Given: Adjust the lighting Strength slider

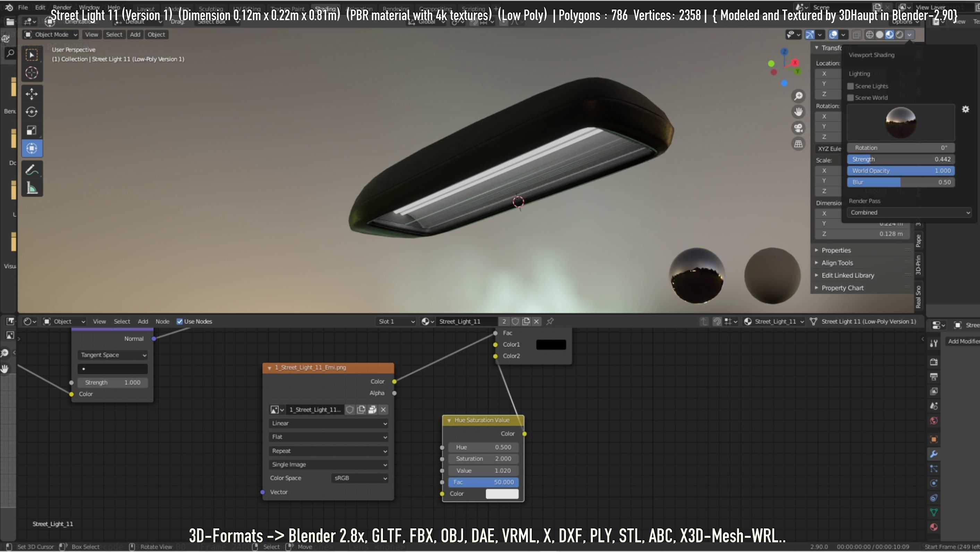Looking at the screenshot, I should (x=901, y=159).
